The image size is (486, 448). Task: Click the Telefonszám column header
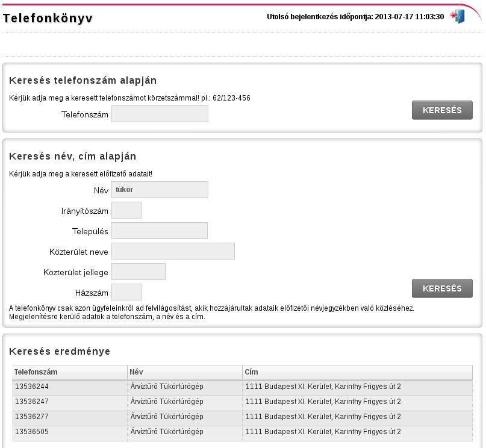click(70, 372)
